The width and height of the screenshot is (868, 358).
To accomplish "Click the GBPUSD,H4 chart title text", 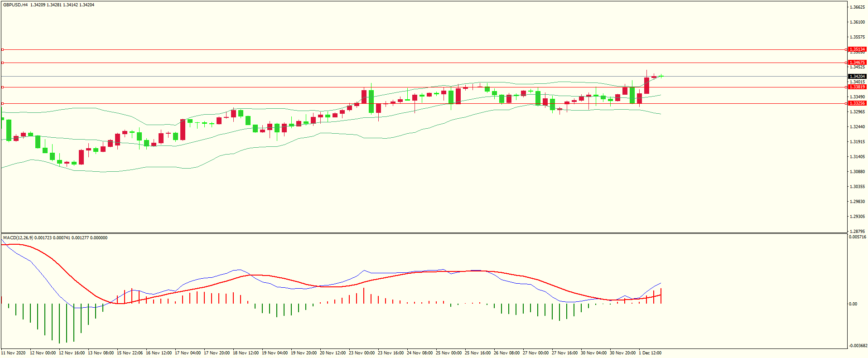I will [x=15, y=5].
